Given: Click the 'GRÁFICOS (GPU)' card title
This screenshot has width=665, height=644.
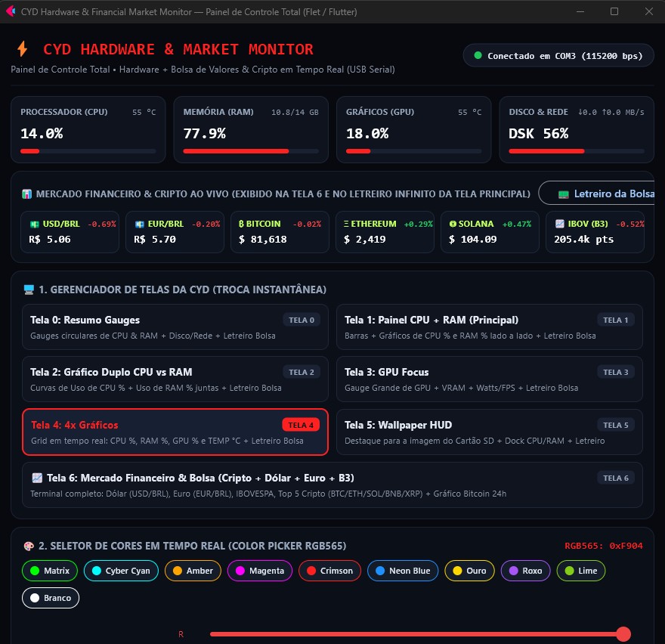Looking at the screenshot, I should click(380, 112).
